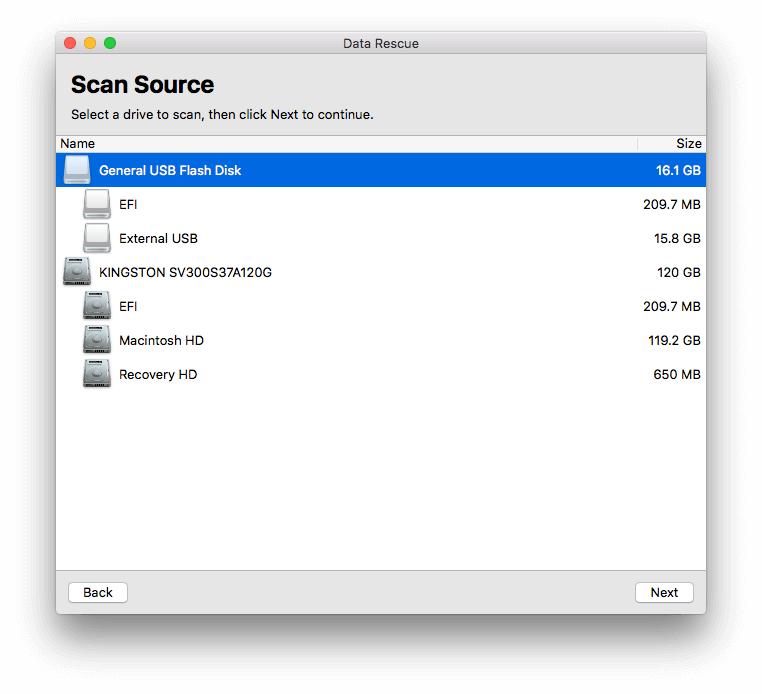Click the 119.2 GB size value
762x694 pixels.
[x=675, y=341]
